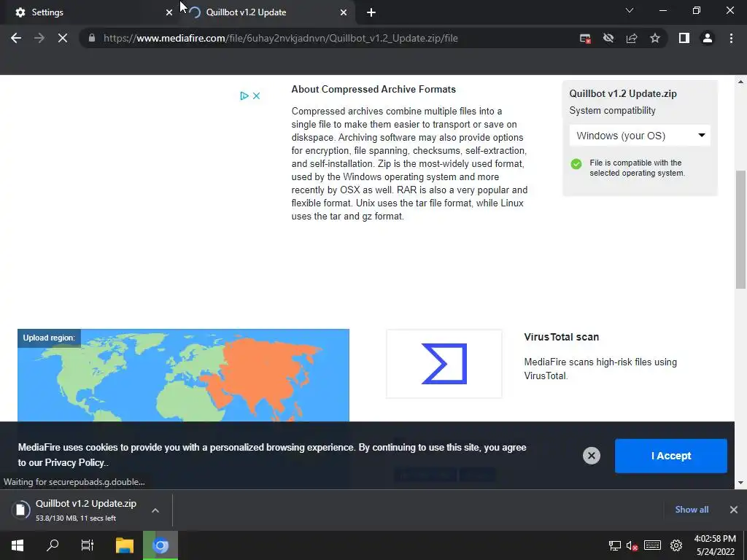
Task: Click the 'About Compressed Archive Formats' heading
Action: [373, 89]
